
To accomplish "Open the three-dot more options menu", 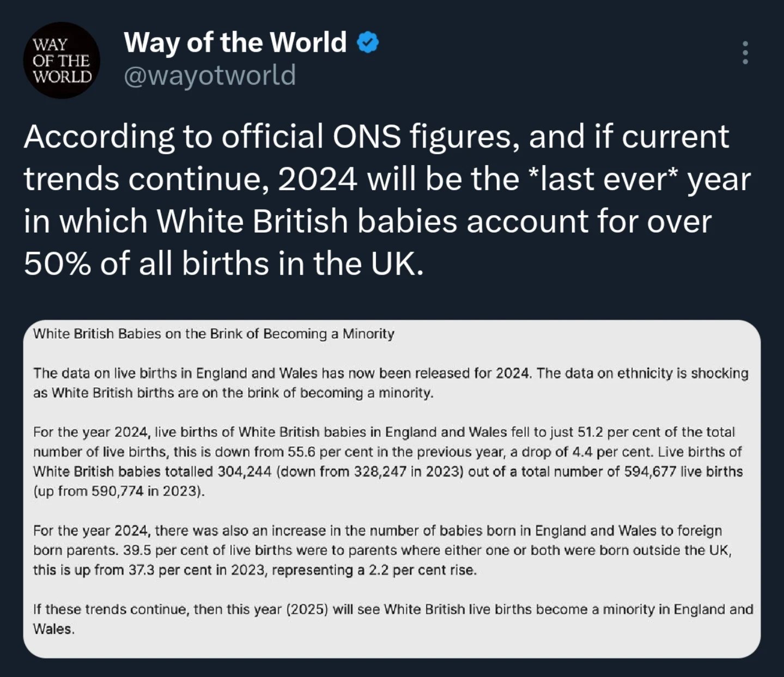I will [x=745, y=52].
